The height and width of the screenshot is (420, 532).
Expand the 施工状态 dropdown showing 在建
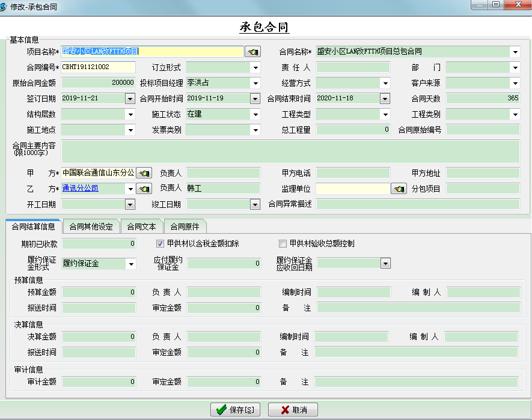(255, 114)
